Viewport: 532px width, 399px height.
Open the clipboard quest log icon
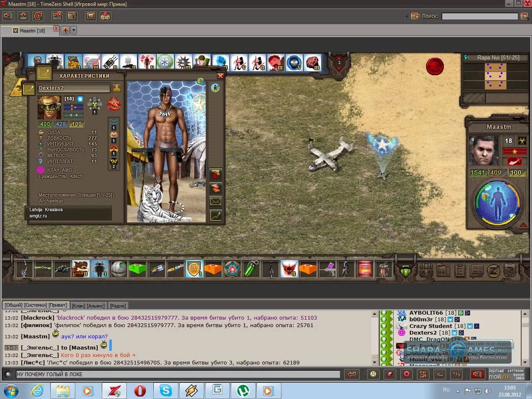coord(460,271)
